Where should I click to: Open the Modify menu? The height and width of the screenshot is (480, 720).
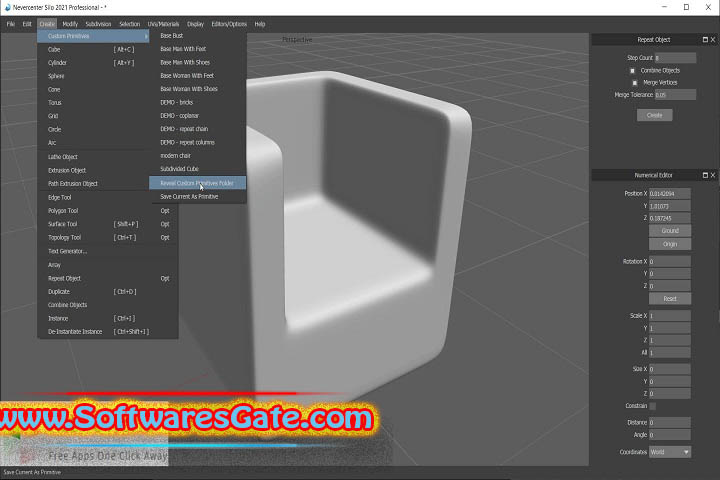point(70,24)
